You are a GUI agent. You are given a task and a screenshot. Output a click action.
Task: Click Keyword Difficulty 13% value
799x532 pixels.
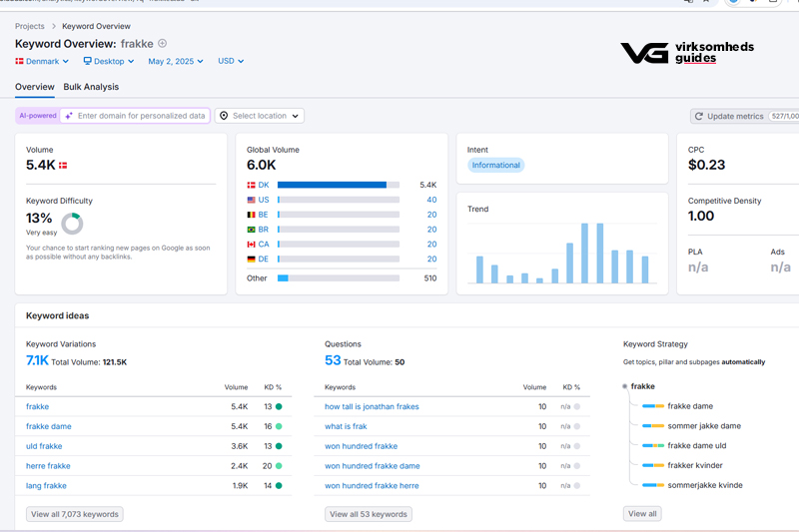(x=39, y=218)
